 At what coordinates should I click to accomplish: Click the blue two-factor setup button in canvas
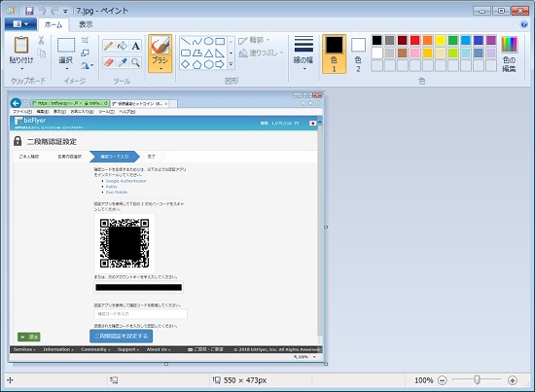[122, 336]
